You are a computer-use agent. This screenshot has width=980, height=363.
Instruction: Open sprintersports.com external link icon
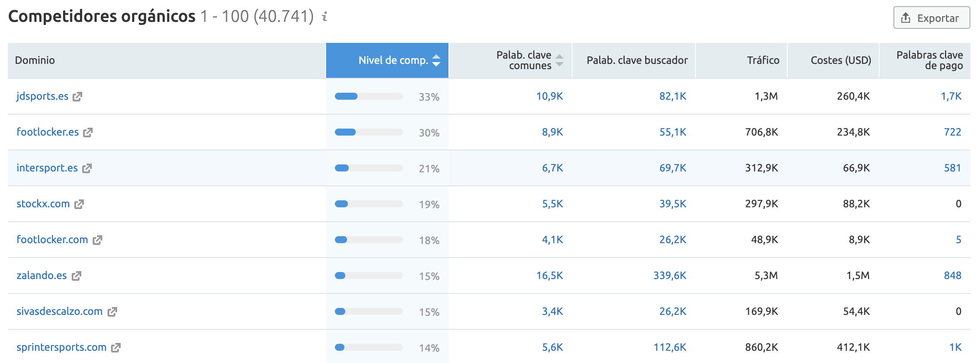coord(116,348)
